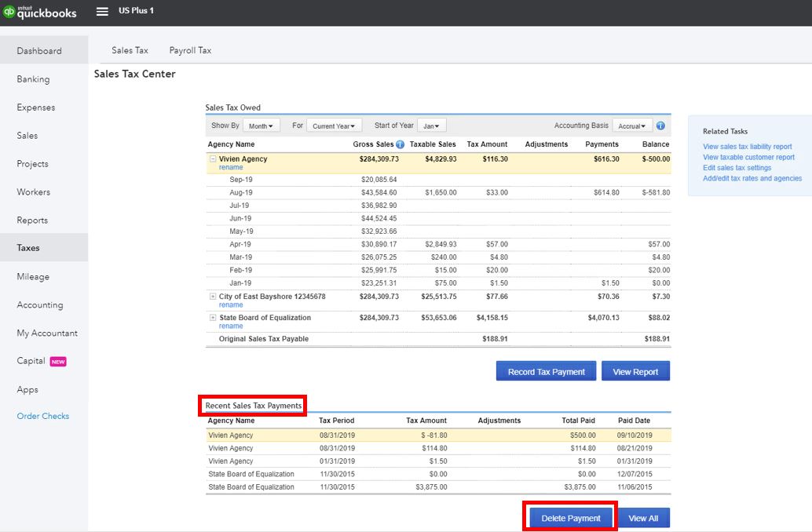Select the Jun-19 month row
The width and height of the screenshot is (812, 532).
pos(438,218)
